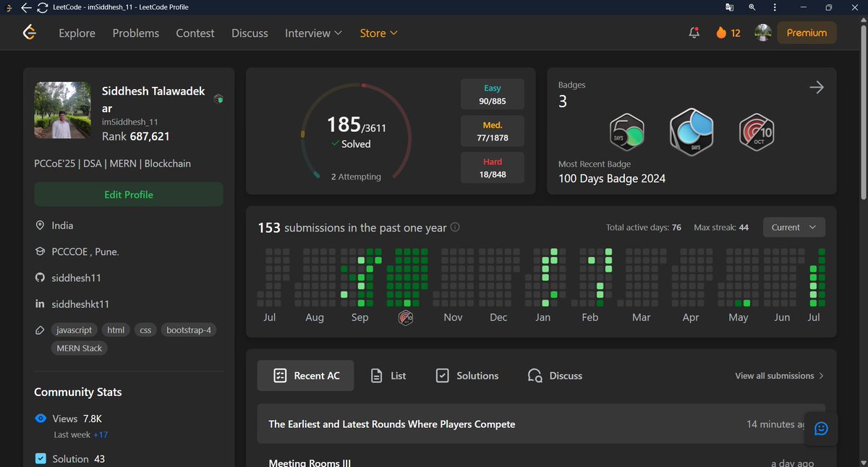Click the 100 Days Badge 2024 text

point(612,178)
